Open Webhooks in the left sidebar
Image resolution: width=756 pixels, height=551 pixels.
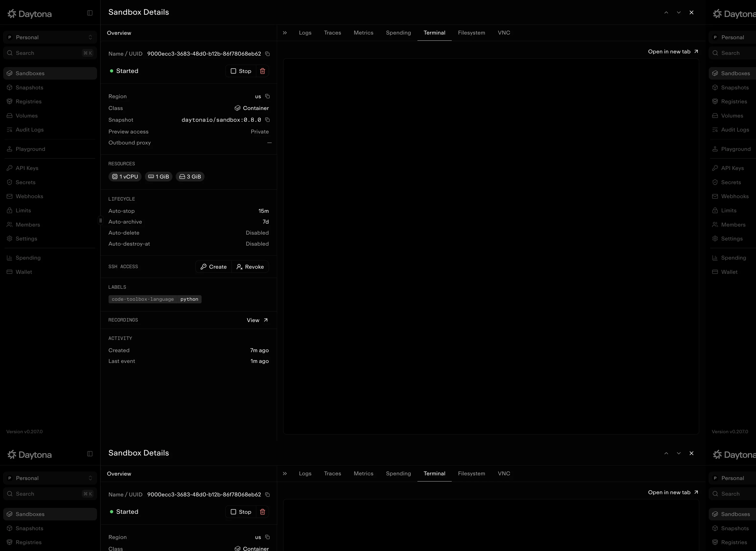pyautogui.click(x=50, y=196)
